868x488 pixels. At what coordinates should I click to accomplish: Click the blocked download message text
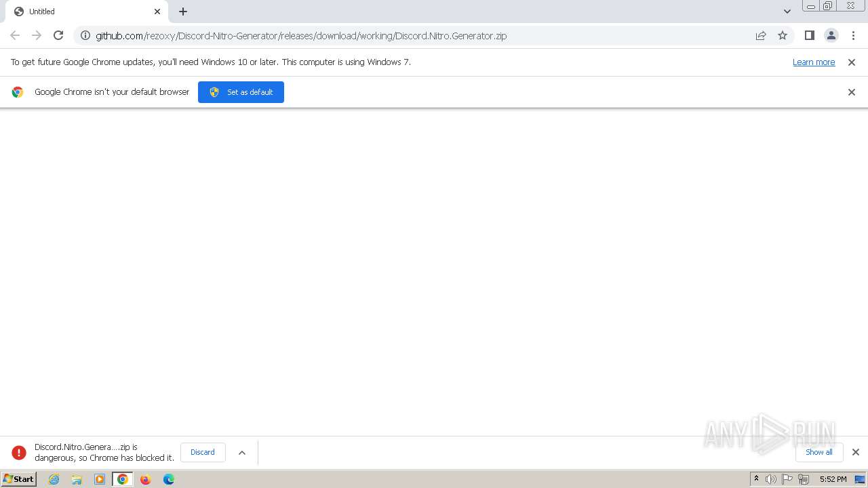pos(104,452)
